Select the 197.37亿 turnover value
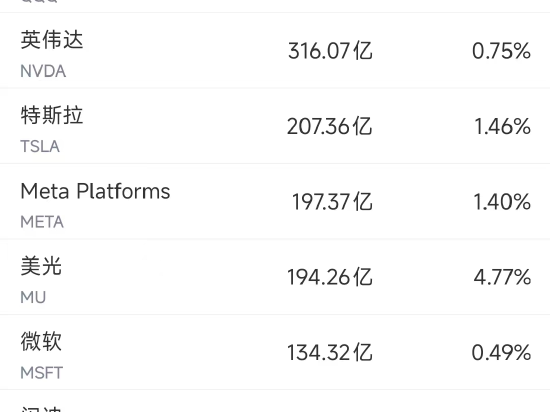Screen dimensions: 550x412 point(332,202)
